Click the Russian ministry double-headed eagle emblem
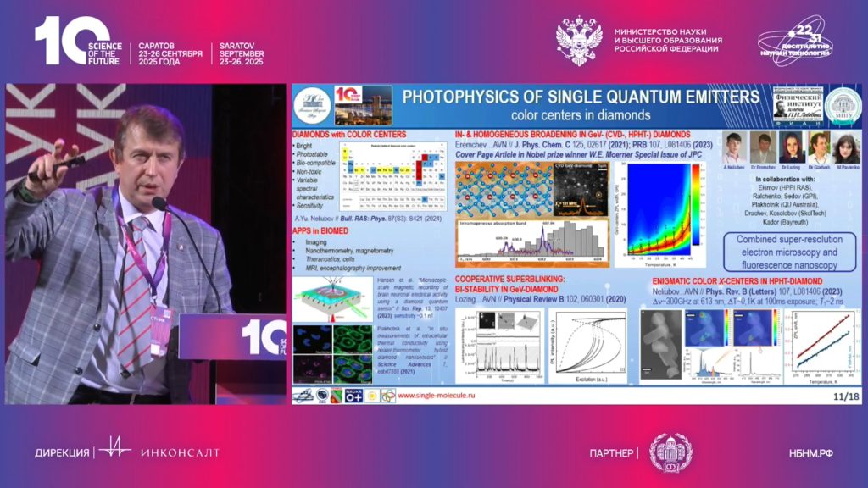Screen dimensions: 868x488 pyautogui.click(x=579, y=41)
